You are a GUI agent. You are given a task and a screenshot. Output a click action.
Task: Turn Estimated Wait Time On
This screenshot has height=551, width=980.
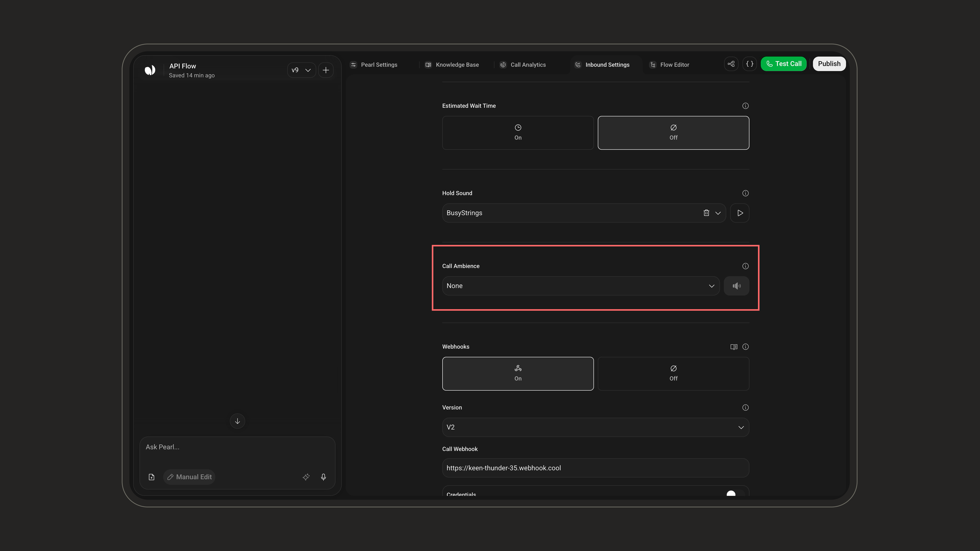518,133
